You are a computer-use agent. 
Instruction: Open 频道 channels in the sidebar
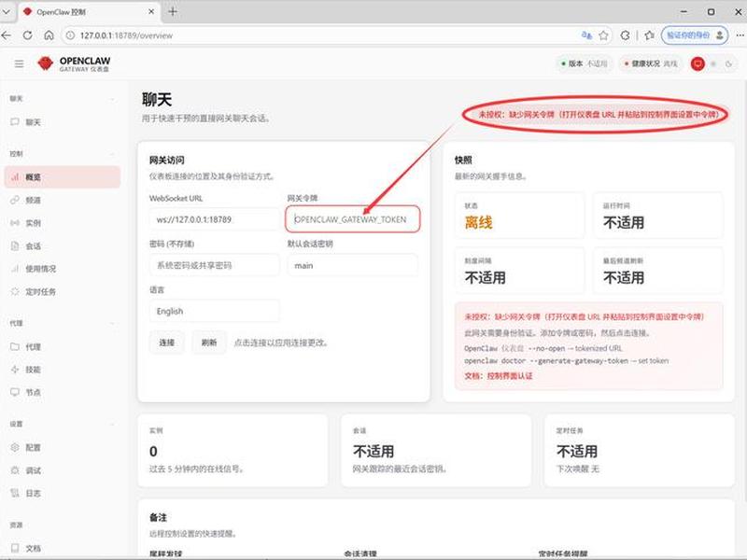pos(62,200)
